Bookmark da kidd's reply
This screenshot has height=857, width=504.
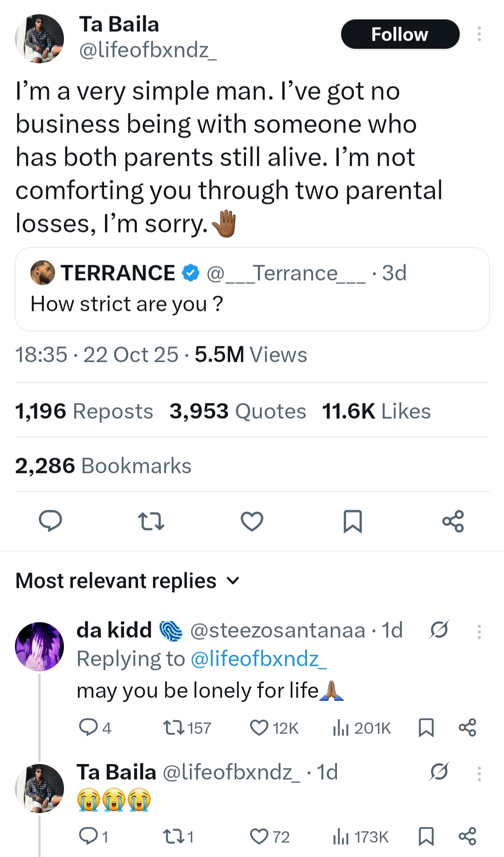[x=426, y=728]
